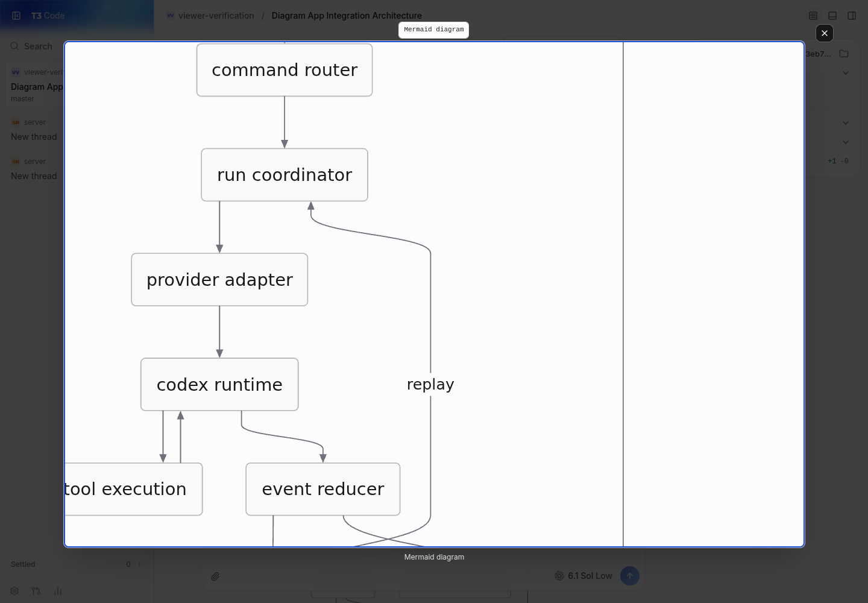Click the bottom panel toggle in the header
The height and width of the screenshot is (603, 868).
[832, 16]
